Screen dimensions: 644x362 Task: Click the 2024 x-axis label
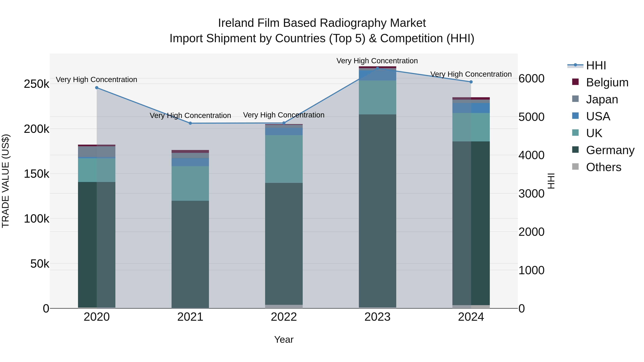pyautogui.click(x=471, y=317)
